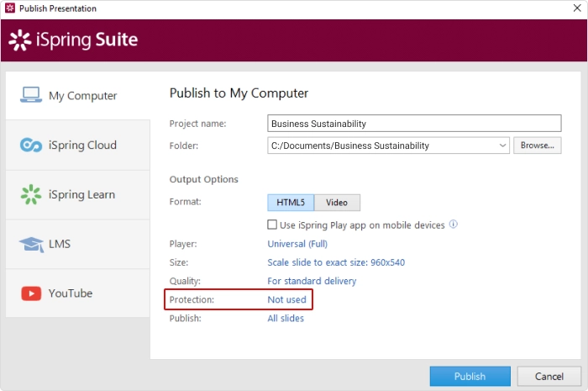
Task: Click the Size: label
Action: coord(179,262)
